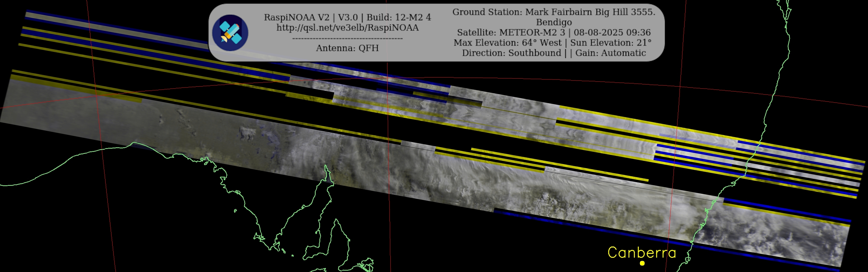Click the 'Bendigo' location text
Screen dimensions: 868x272
point(554,22)
